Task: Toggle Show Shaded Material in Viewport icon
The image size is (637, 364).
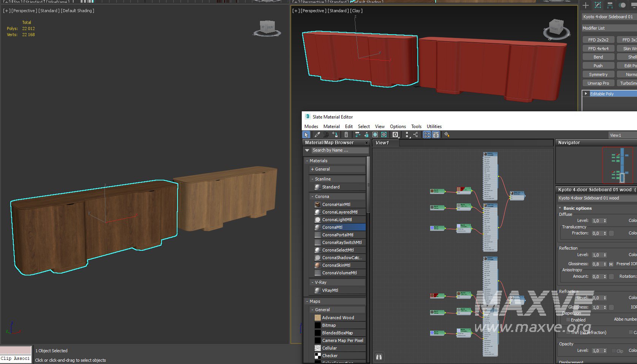Action: [x=375, y=135]
